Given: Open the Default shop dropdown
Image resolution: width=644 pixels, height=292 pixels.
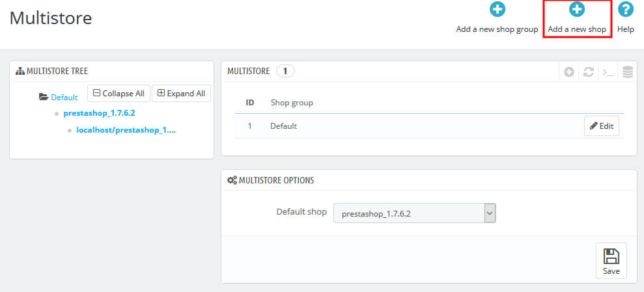Looking at the screenshot, I should [x=414, y=213].
